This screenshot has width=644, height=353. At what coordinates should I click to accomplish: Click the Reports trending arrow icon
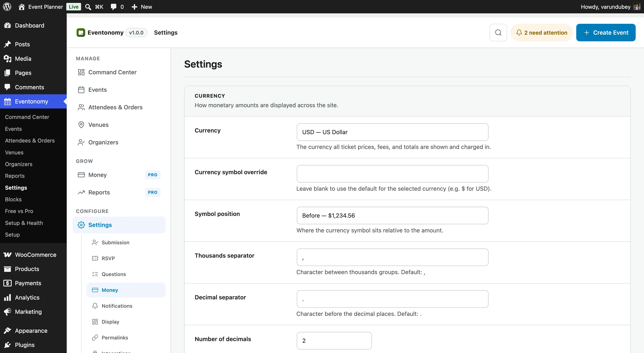(x=81, y=192)
